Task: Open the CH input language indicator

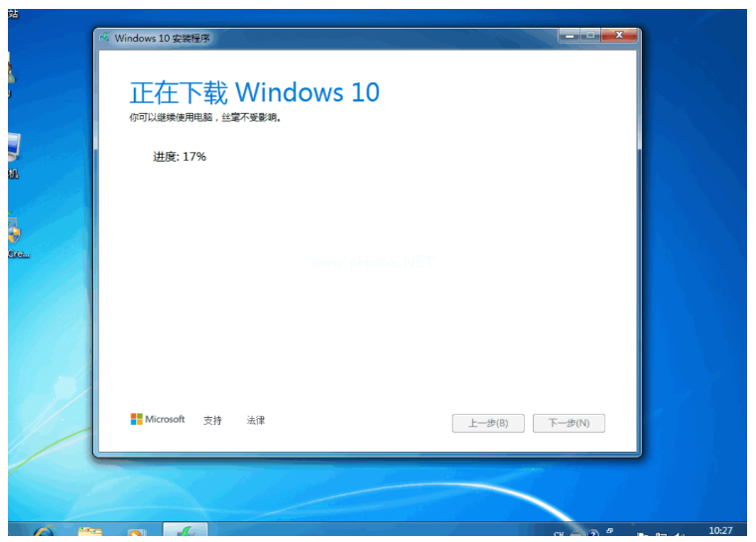Action: point(560,534)
